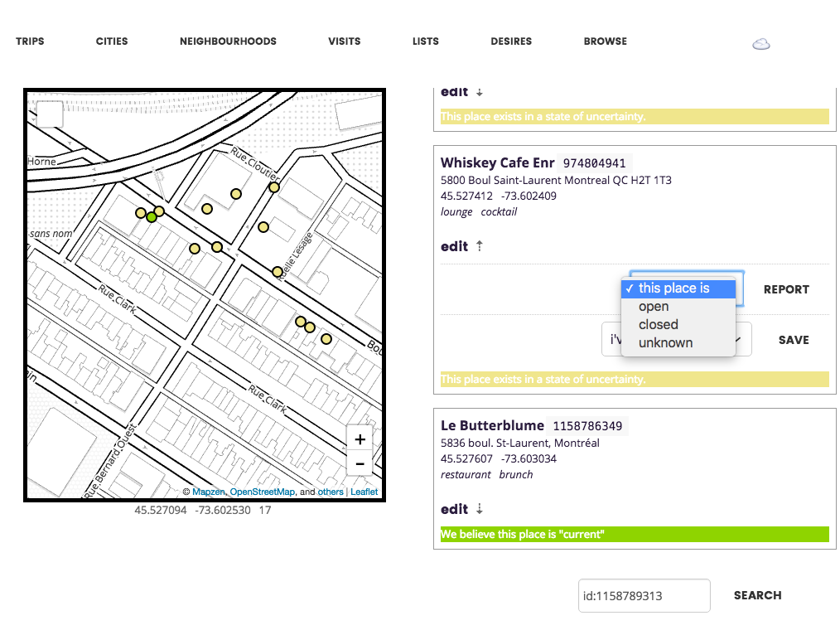Zoom out on the map with minus button
Viewport: 840px width, 635px height.
[x=360, y=463]
